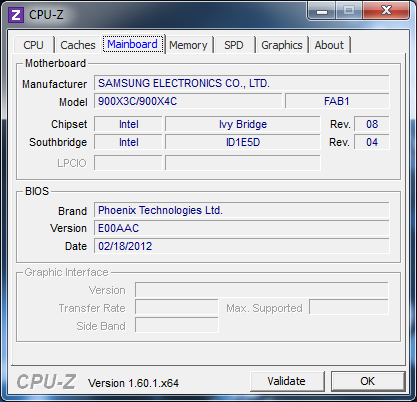Image resolution: width=417 pixels, height=402 pixels.
Task: Click the Validate button
Action: tap(287, 381)
